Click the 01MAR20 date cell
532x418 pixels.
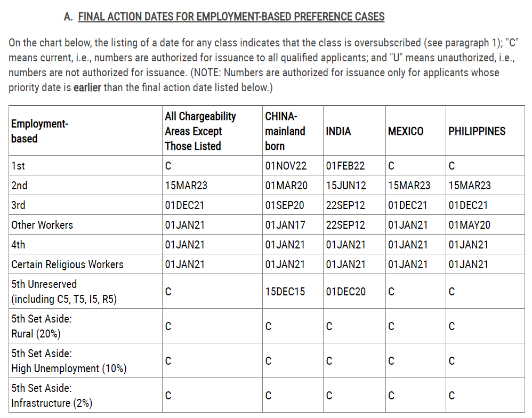286,186
